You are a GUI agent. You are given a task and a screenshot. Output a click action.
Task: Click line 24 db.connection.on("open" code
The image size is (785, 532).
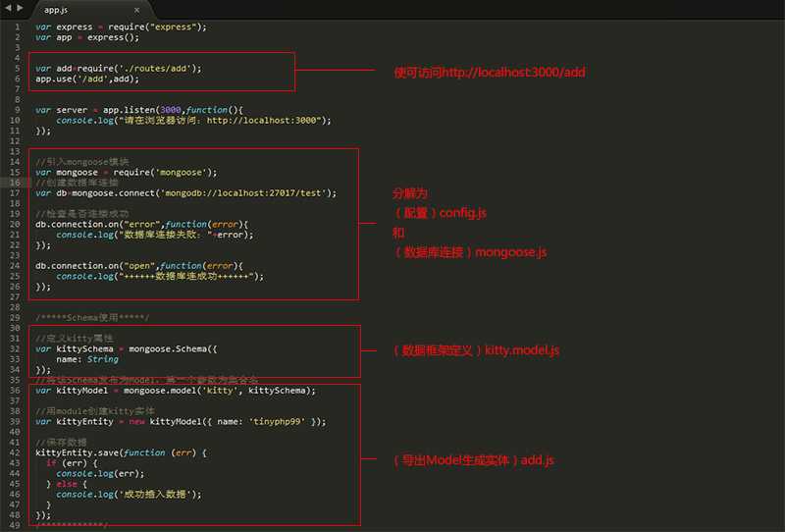pos(139,266)
